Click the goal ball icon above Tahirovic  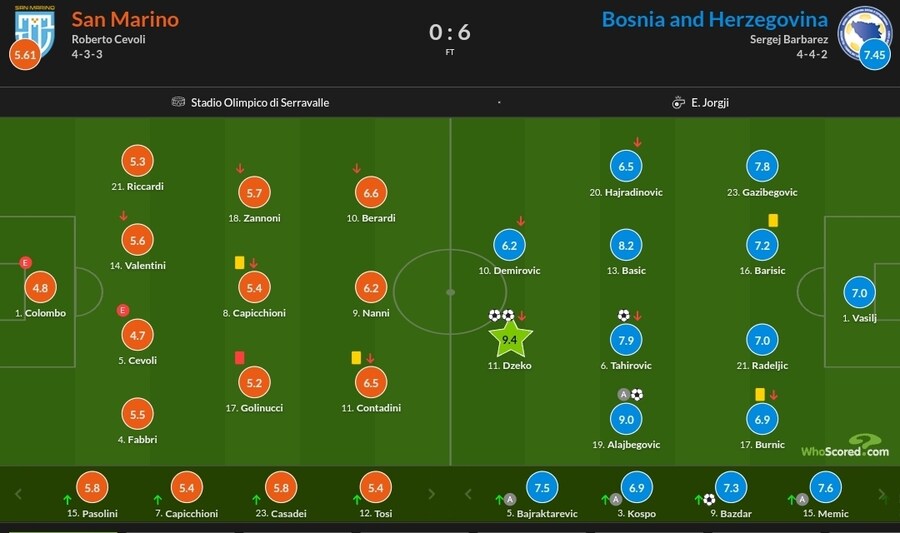[x=623, y=316]
